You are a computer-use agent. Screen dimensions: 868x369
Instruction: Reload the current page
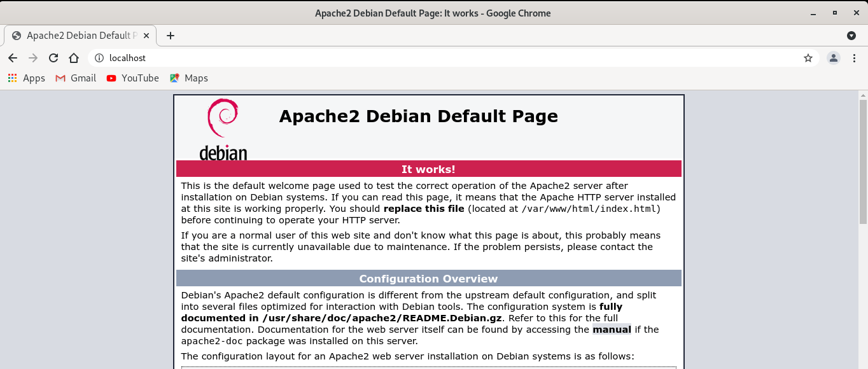coord(53,57)
